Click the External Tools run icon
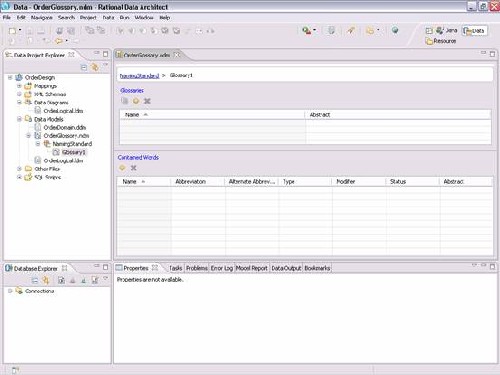 [306, 31]
